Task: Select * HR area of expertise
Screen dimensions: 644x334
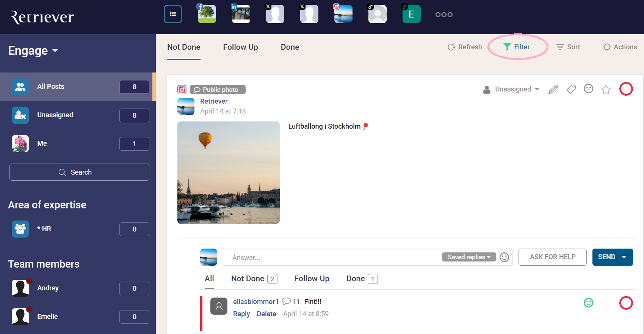Action: pyautogui.click(x=78, y=229)
